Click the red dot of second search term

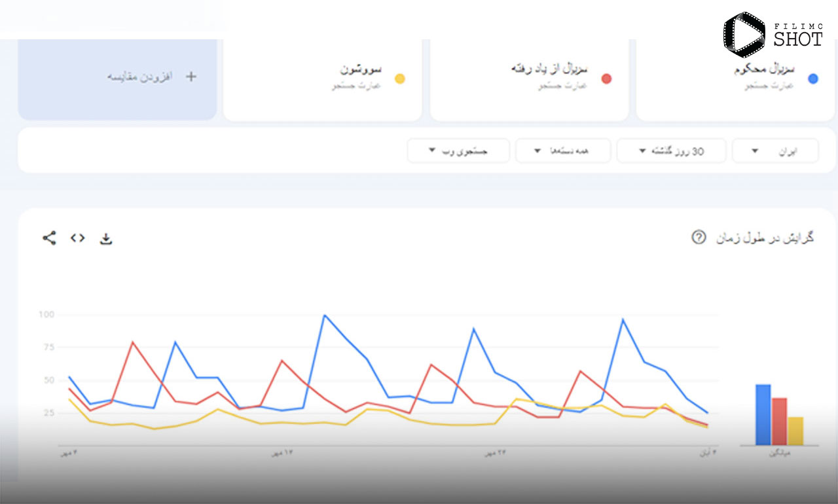tap(606, 79)
